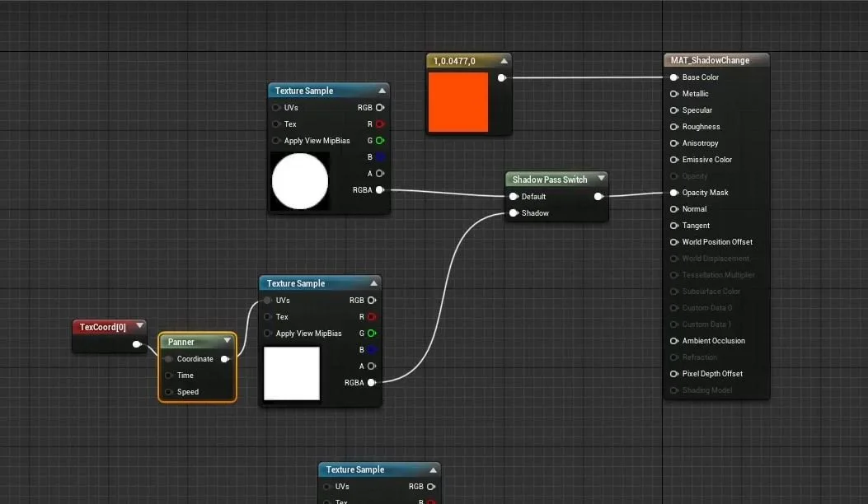
Task: Click the World Position Offset input pin
Action: [673, 241]
